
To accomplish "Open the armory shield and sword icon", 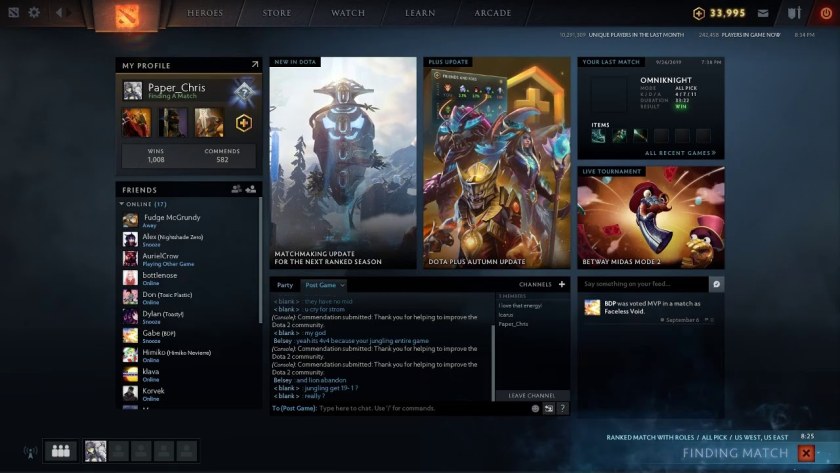I will click(794, 13).
